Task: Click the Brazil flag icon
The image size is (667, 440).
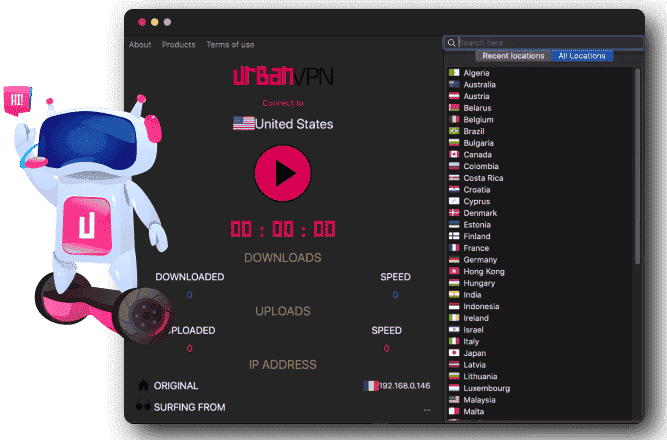Action: [454, 131]
